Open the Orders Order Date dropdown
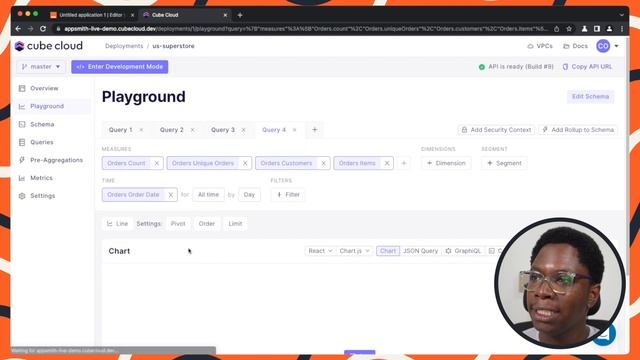This screenshot has height=360, width=640. pos(133,195)
